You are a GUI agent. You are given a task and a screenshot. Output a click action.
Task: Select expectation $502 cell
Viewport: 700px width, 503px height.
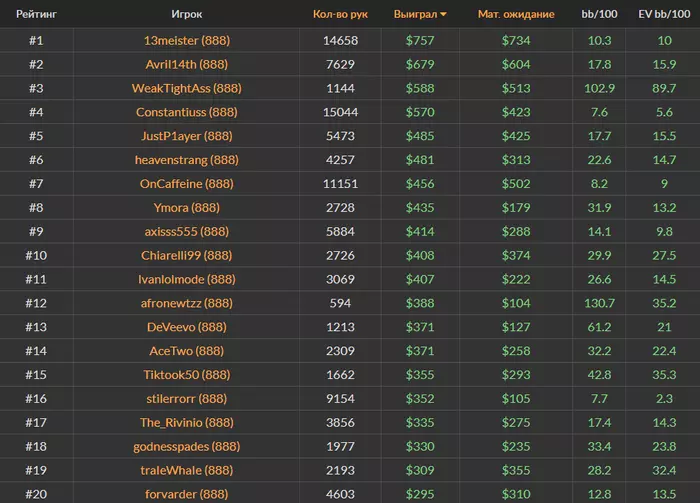tap(516, 184)
